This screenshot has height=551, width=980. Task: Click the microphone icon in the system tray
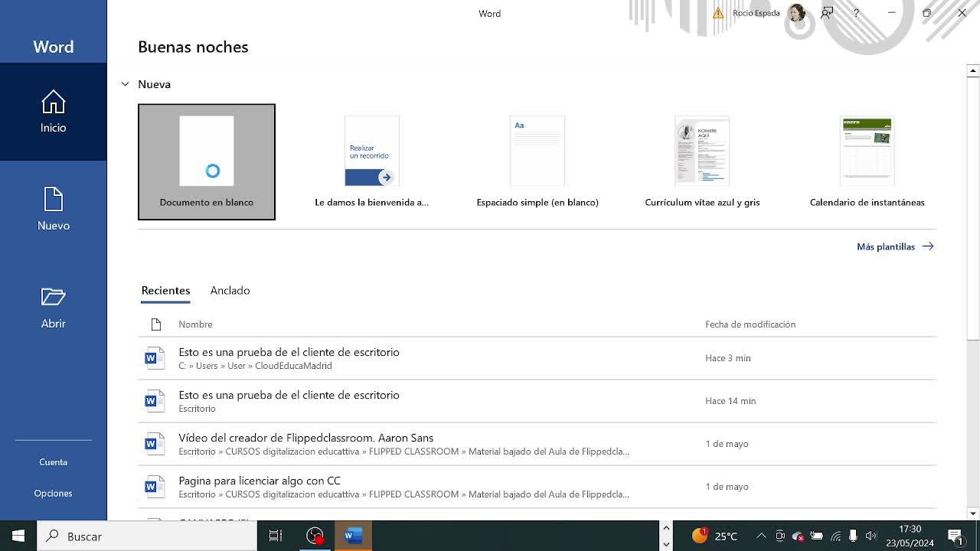(853, 536)
